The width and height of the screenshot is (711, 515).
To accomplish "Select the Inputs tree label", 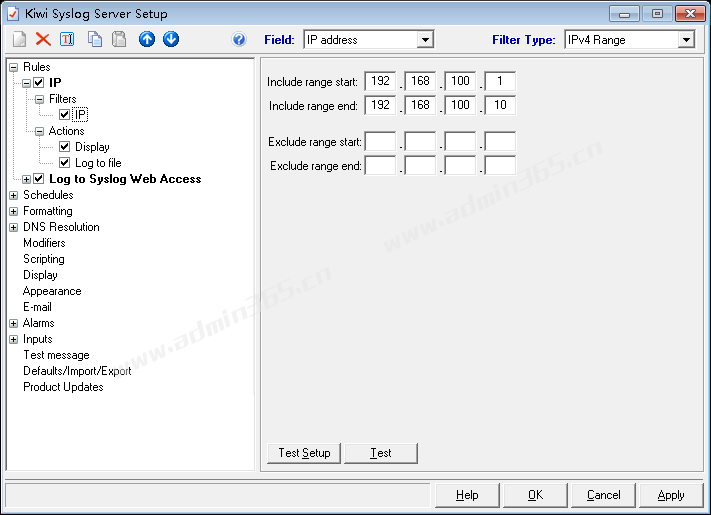I will [x=38, y=339].
